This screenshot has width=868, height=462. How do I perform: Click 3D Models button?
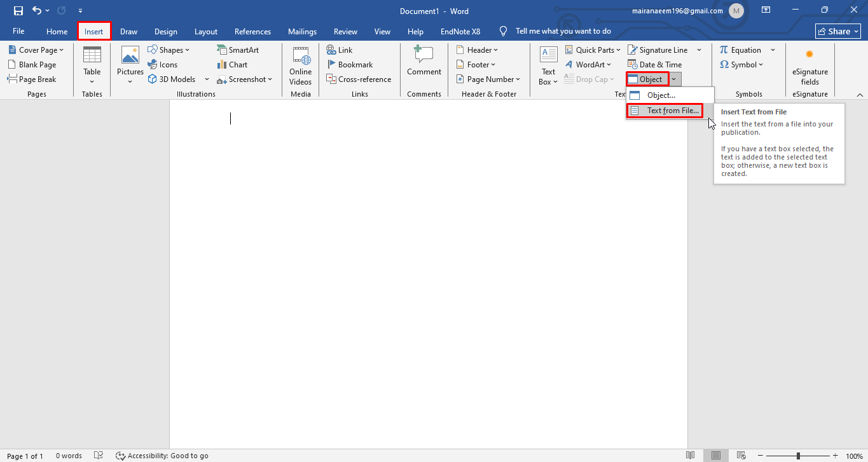(x=172, y=79)
